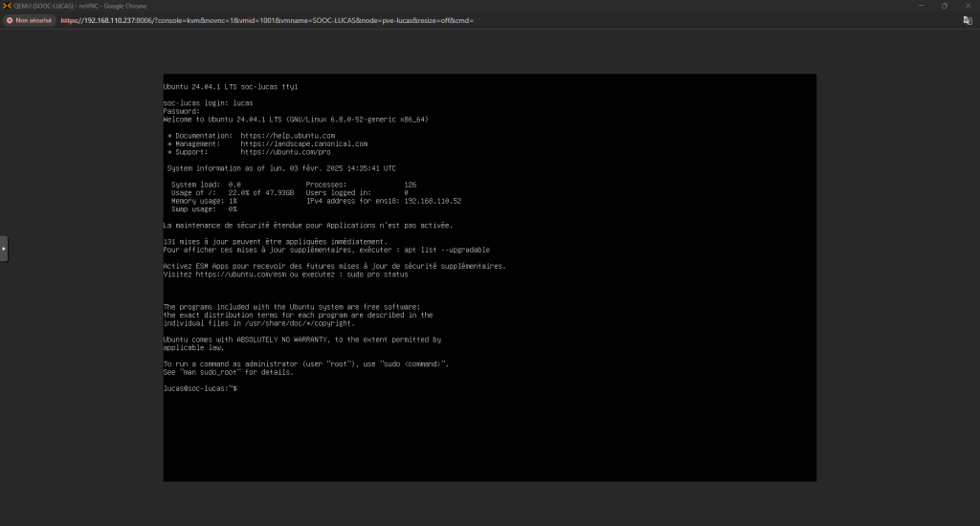Click the "soc-lucas login: lucas" line

(x=208, y=102)
